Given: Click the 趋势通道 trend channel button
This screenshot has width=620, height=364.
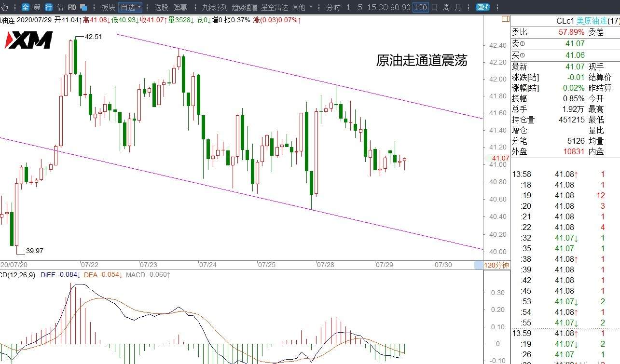Looking at the screenshot, I should click(245, 7).
